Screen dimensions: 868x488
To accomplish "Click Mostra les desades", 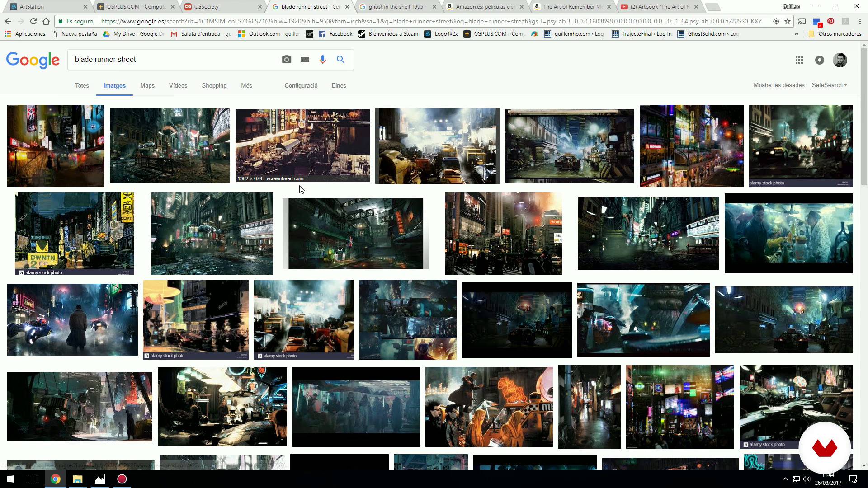I will [x=779, y=85].
